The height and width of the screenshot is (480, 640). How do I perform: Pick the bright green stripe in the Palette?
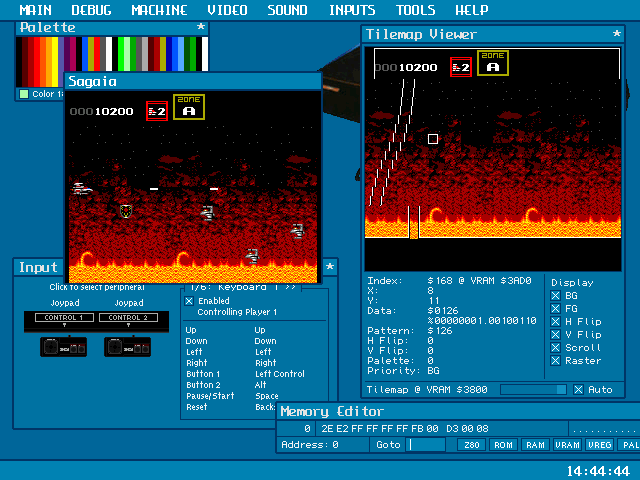[121, 54]
